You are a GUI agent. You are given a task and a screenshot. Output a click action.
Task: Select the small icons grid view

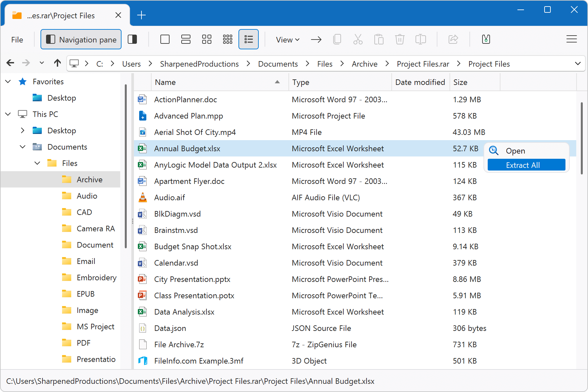(x=227, y=40)
